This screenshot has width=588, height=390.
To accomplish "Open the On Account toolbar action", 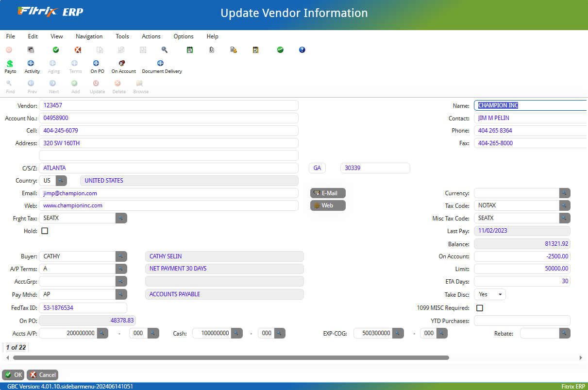I will (123, 67).
